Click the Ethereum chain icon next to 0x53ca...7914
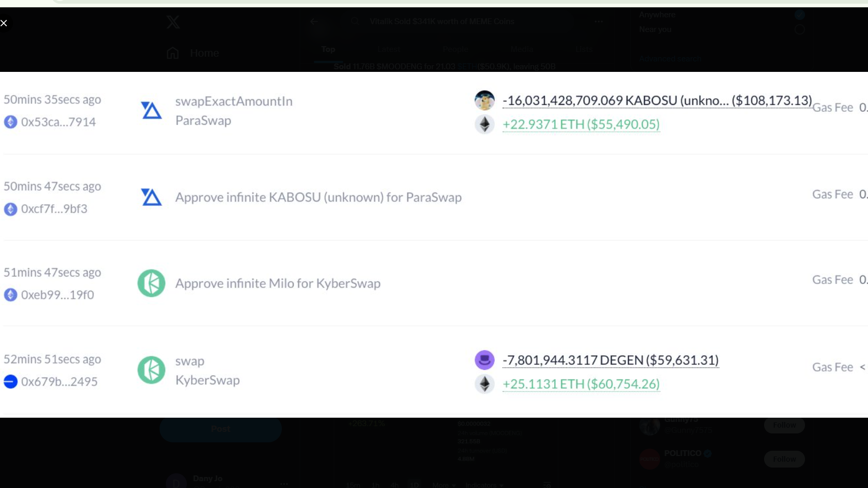This screenshot has width=868, height=488. pos(10,122)
